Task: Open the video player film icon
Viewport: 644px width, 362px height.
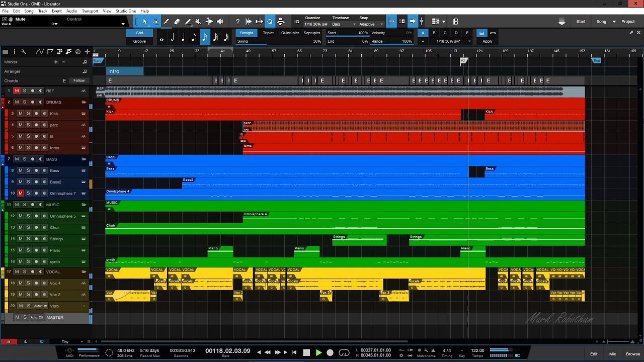Action: click(455, 22)
